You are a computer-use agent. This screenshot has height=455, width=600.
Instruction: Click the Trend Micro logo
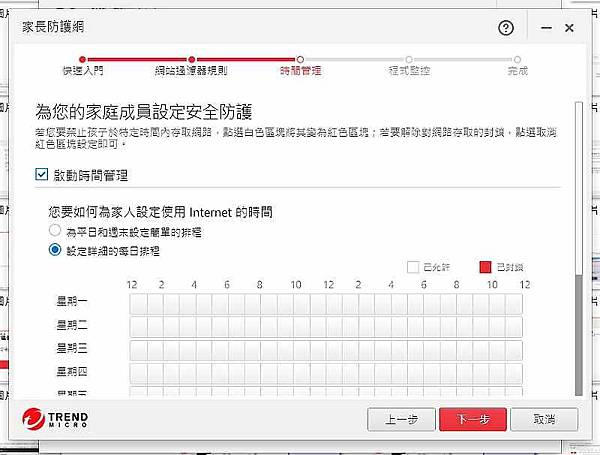pos(55,419)
